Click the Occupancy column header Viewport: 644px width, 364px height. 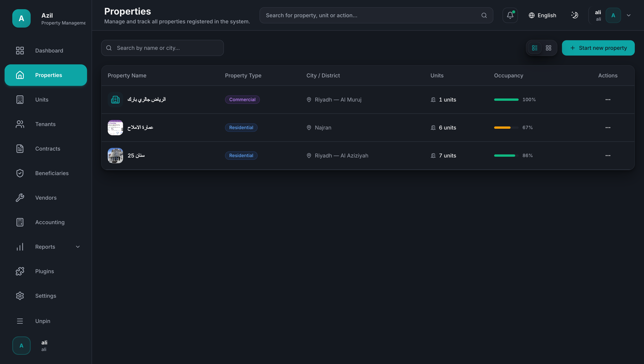point(508,75)
